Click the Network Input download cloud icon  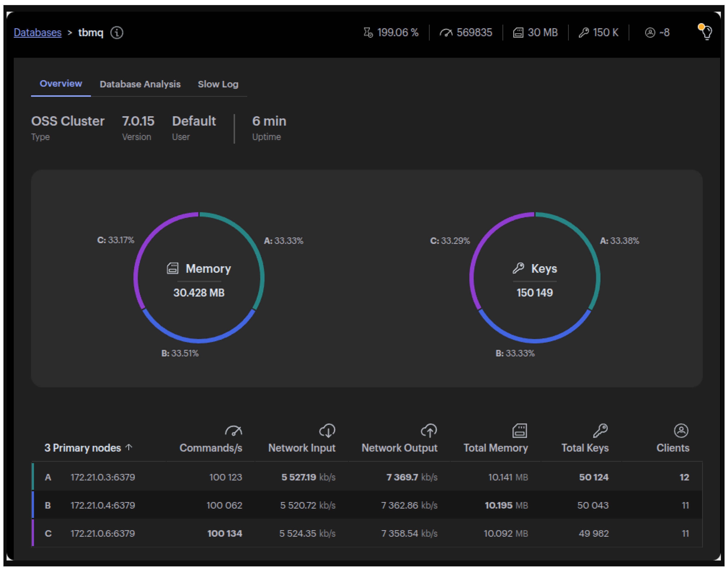coord(327,431)
